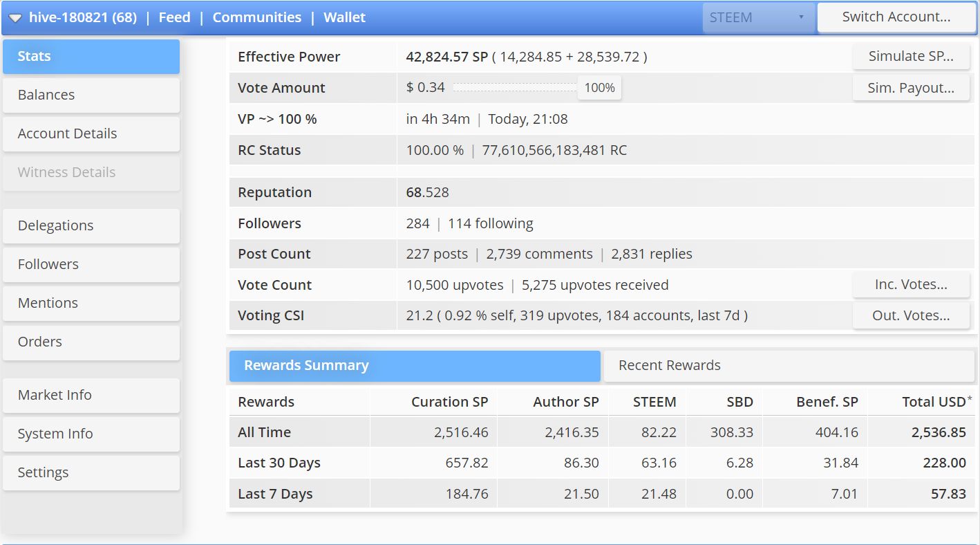
Task: Show the Delegations section
Action: pyautogui.click(x=91, y=226)
